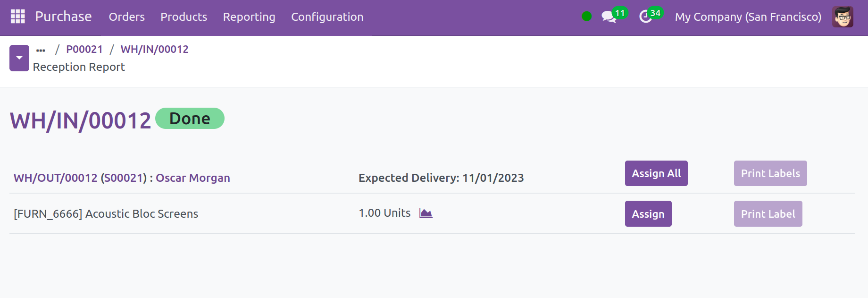Open the apps grid menu icon

point(17,17)
